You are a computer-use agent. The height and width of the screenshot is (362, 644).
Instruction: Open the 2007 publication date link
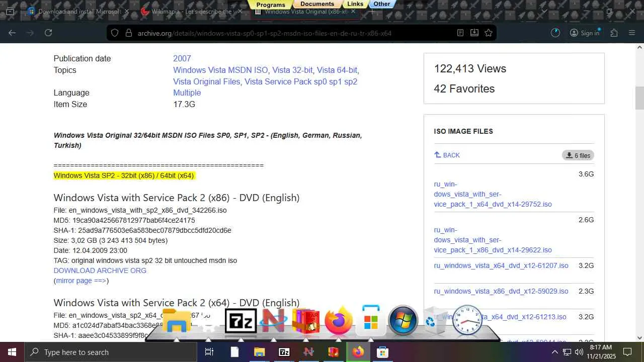[x=182, y=58]
